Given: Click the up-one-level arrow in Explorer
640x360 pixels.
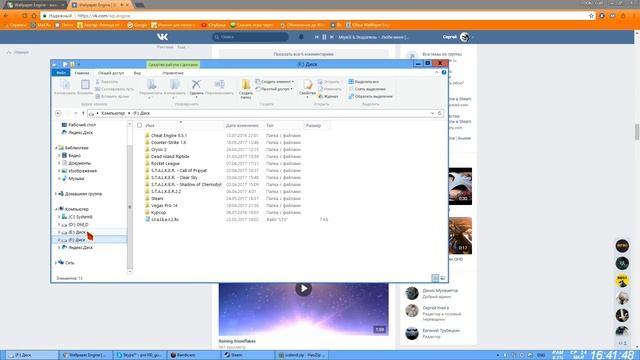Looking at the screenshot, I should click(x=83, y=113).
